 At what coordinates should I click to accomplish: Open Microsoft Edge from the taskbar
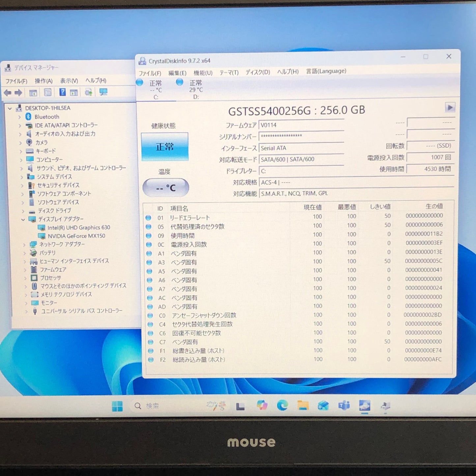click(282, 406)
